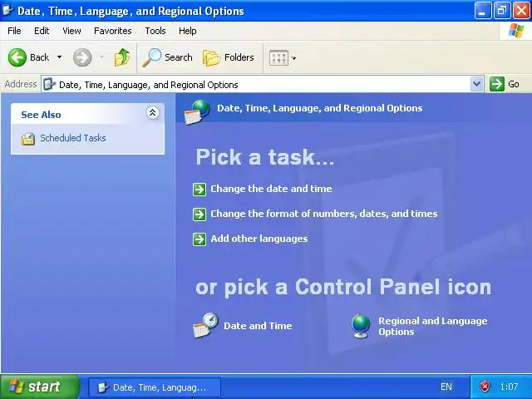The image size is (532, 399).
Task: Click the green Go arrow button
Action: [497, 84]
